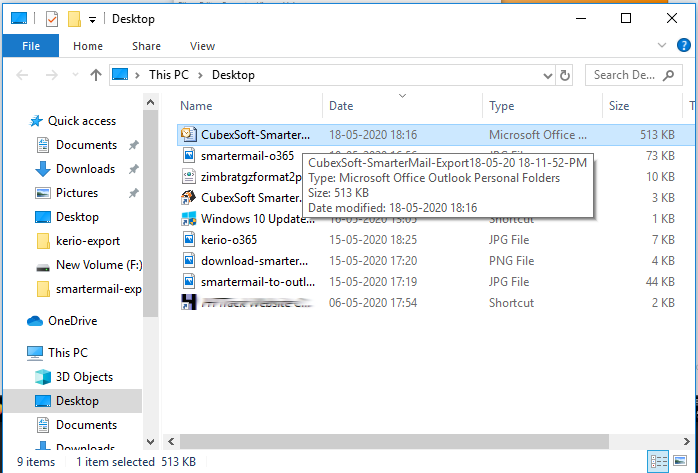Viewport: 698px width, 473px height.
Task: Open pinned Documents under Quick access
Action: click(x=86, y=145)
